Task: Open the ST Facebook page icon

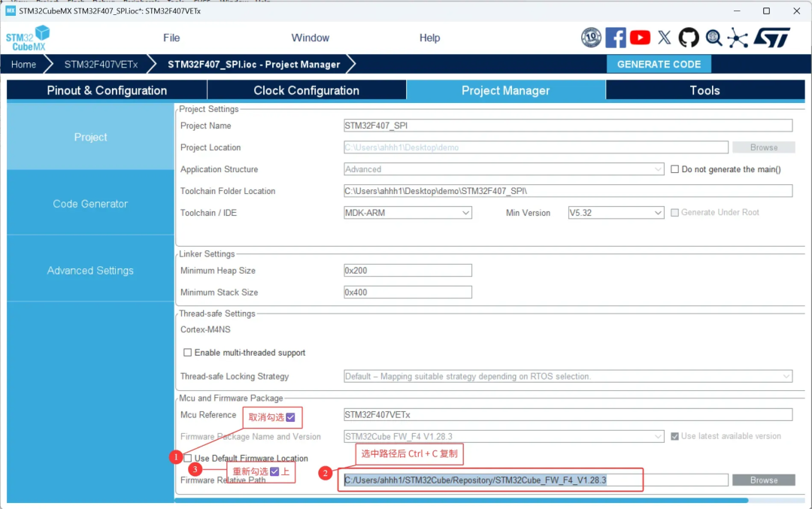Action: click(x=615, y=38)
